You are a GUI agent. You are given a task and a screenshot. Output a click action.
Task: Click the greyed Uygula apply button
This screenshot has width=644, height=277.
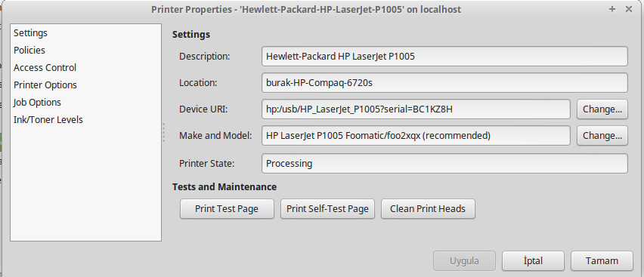(464, 261)
